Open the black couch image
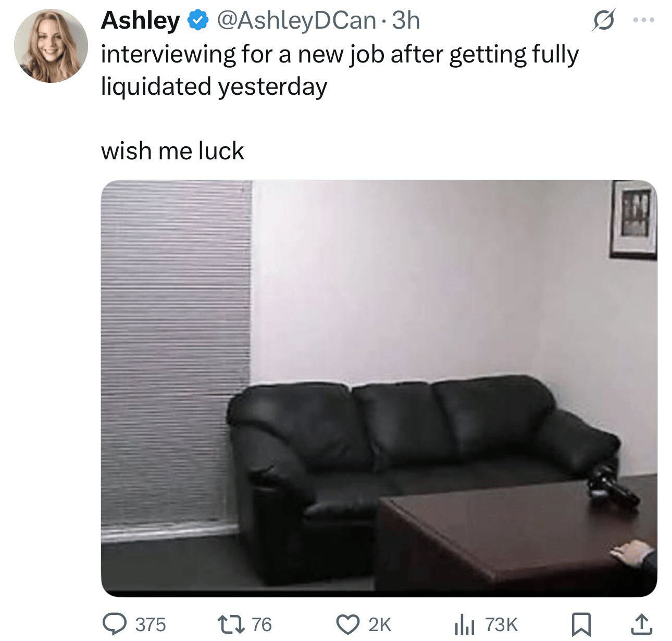 pyautogui.click(x=379, y=388)
